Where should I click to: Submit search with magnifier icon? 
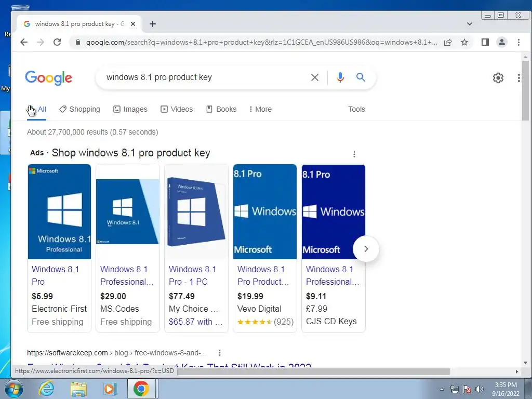(361, 77)
